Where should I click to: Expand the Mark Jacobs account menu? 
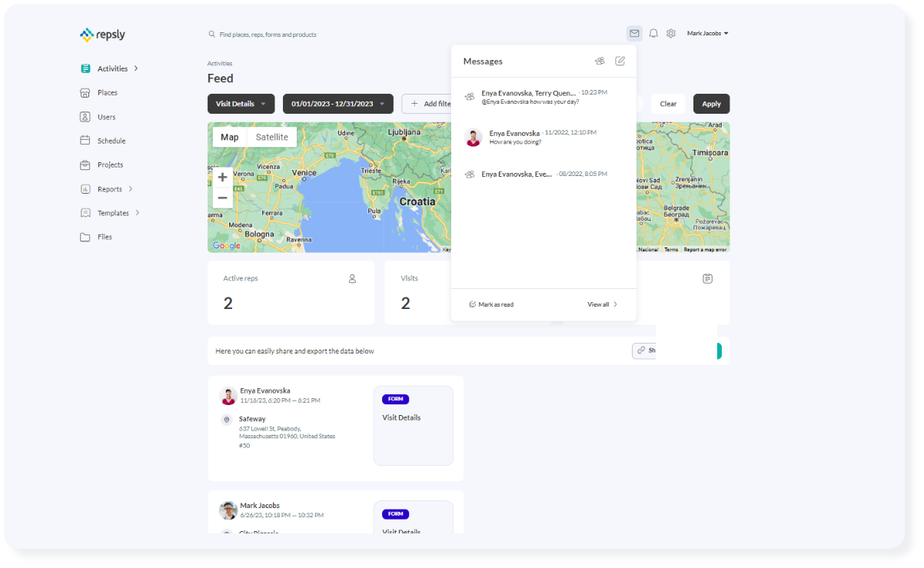tap(707, 33)
